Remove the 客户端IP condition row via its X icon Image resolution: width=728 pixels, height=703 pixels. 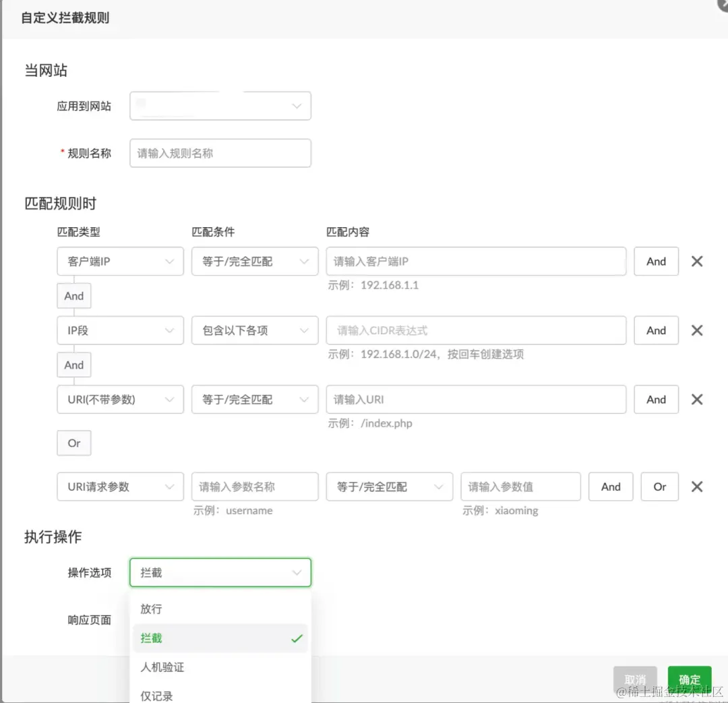[697, 261]
